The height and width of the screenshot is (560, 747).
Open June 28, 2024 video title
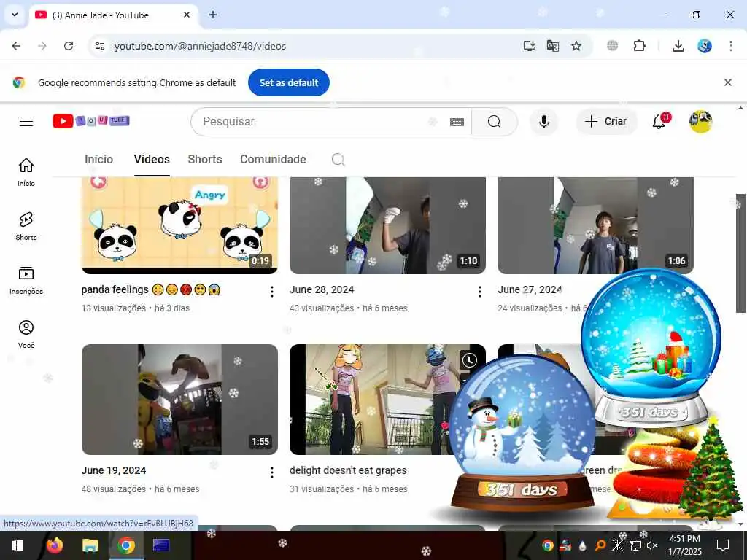[322, 289]
